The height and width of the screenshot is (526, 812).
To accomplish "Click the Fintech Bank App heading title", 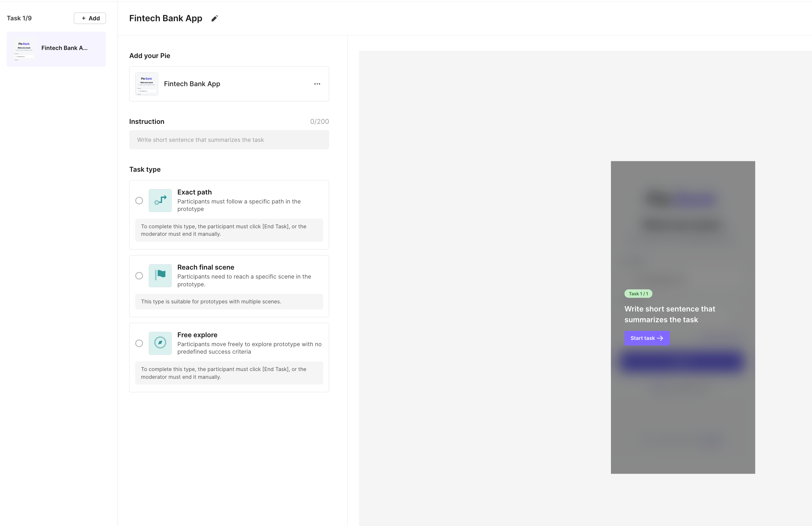I will 165,19.
